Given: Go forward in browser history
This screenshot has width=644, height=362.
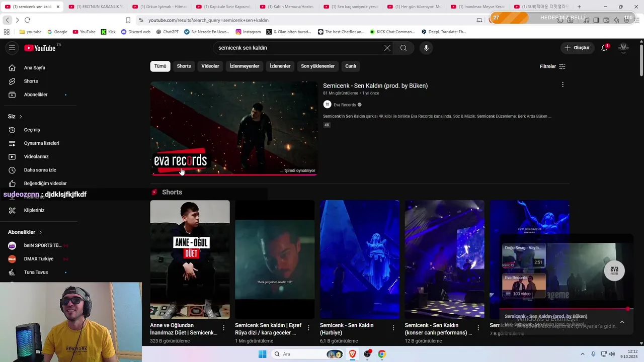Looking at the screenshot, I should click(x=17, y=20).
